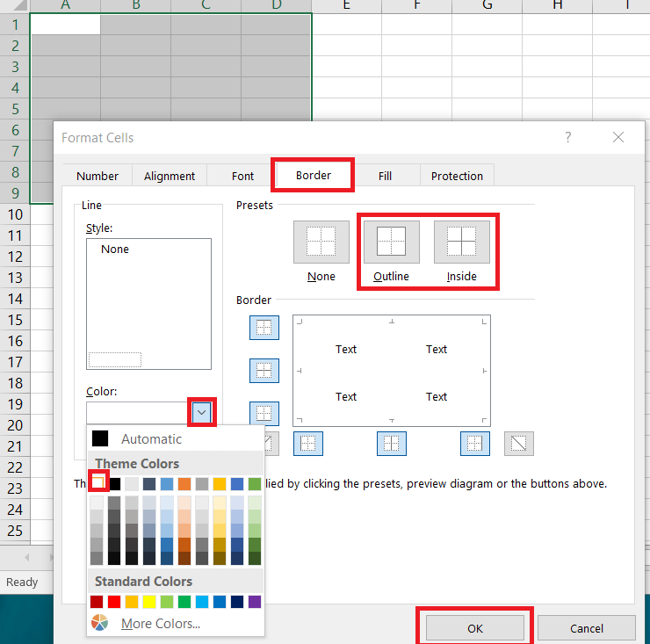This screenshot has height=644, width=650.
Task: Switch to the Alignment tab
Action: pyautogui.click(x=170, y=176)
